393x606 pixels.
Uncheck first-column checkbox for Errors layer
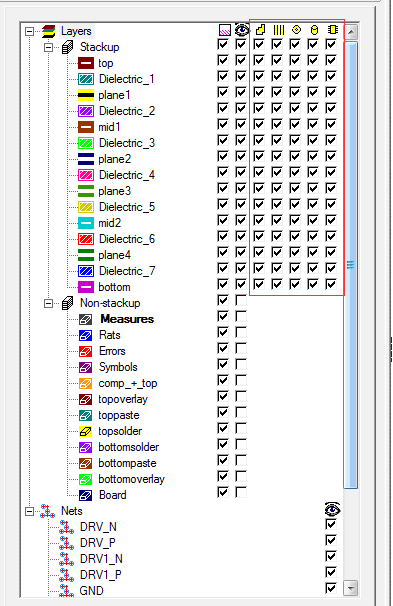pos(223,349)
